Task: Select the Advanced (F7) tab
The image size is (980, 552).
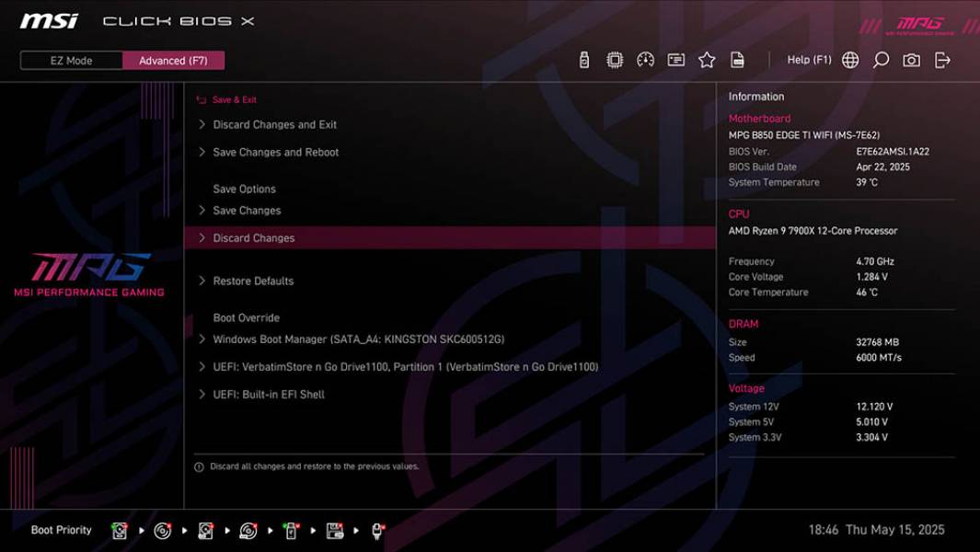Action: (173, 61)
